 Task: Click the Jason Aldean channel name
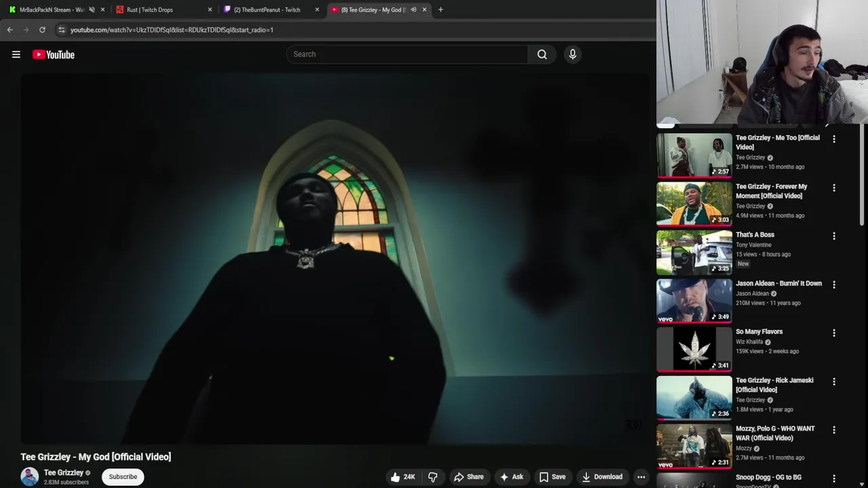(x=752, y=293)
